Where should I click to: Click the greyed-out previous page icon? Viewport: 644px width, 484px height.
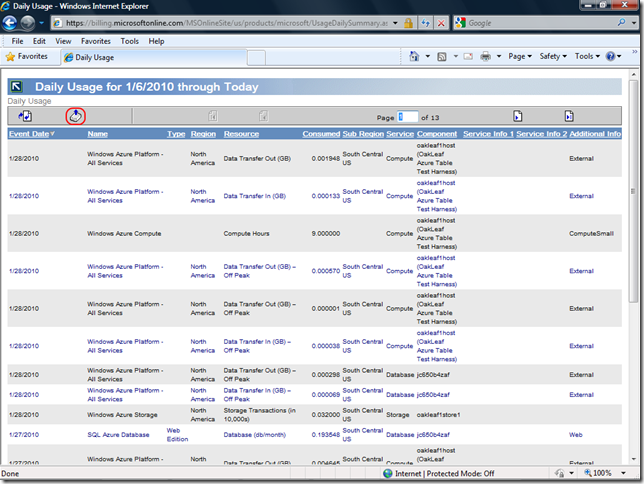click(264, 116)
